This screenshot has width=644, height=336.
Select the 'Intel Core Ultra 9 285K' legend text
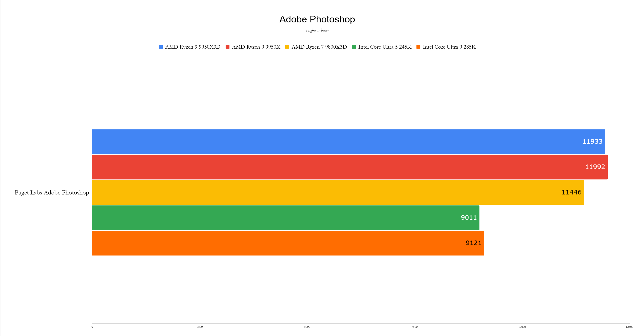(449, 47)
